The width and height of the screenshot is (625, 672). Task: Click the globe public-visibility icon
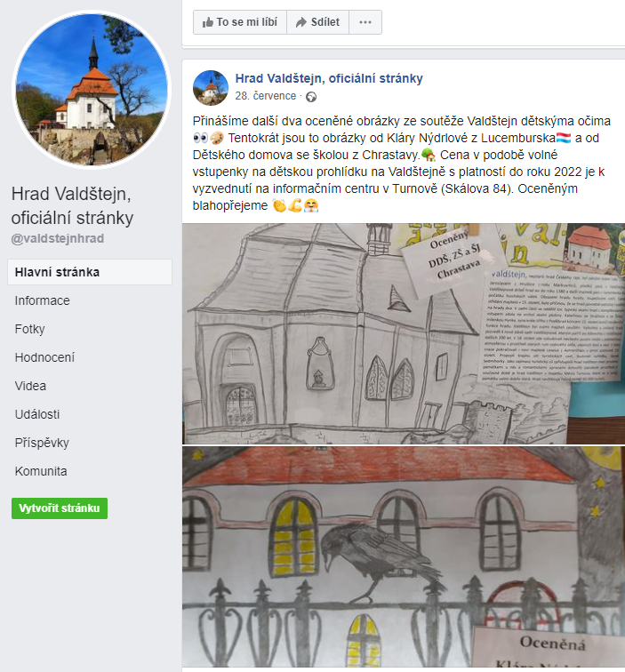coord(311,97)
